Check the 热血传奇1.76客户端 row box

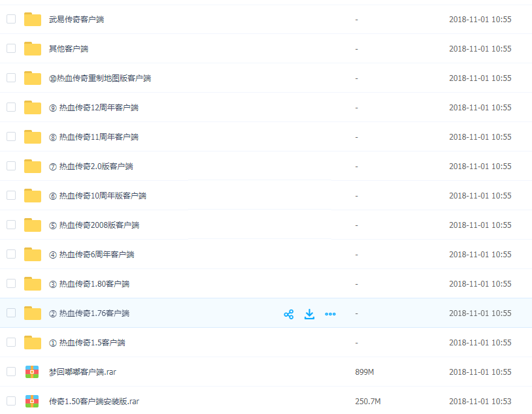click(11, 313)
